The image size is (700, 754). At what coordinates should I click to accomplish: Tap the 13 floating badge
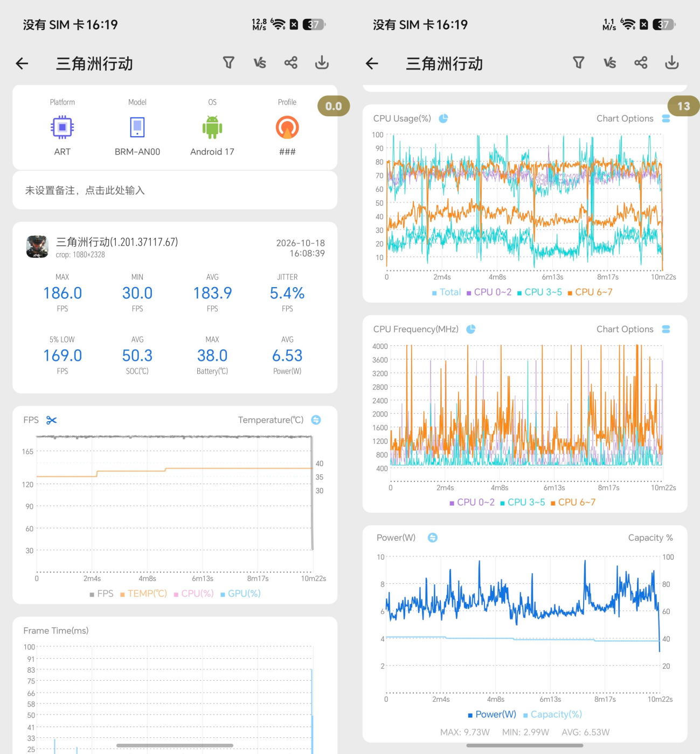683,106
